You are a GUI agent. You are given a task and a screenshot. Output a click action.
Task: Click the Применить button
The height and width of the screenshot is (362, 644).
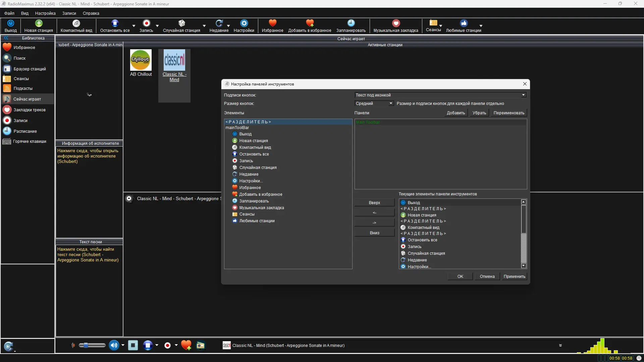coord(514,277)
